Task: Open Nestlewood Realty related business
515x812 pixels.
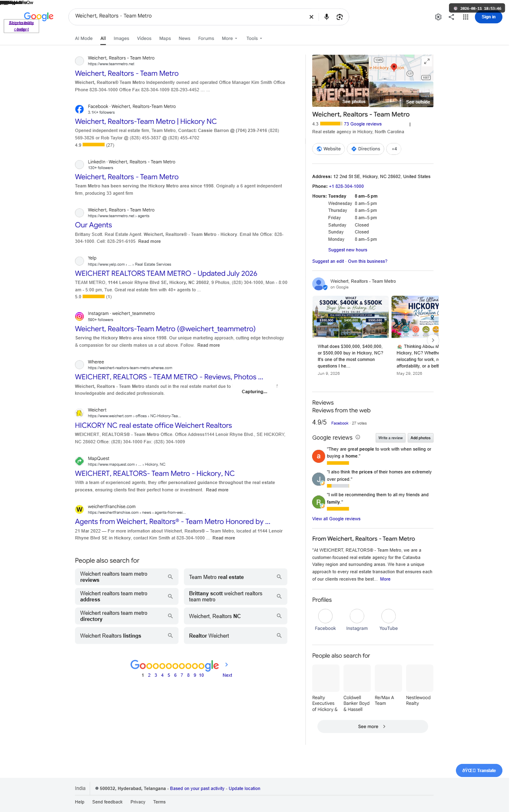Action: [x=419, y=688]
